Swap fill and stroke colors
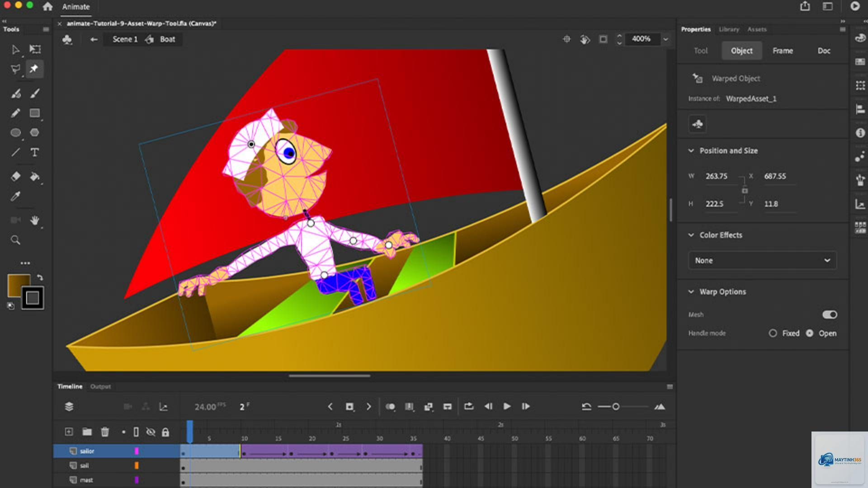The height and width of the screenshot is (488, 868). point(40,277)
